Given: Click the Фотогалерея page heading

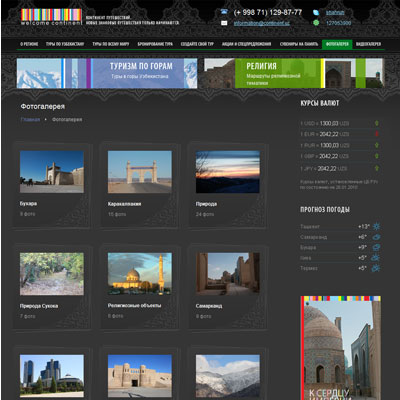Looking at the screenshot, I should pyautogui.click(x=43, y=106).
